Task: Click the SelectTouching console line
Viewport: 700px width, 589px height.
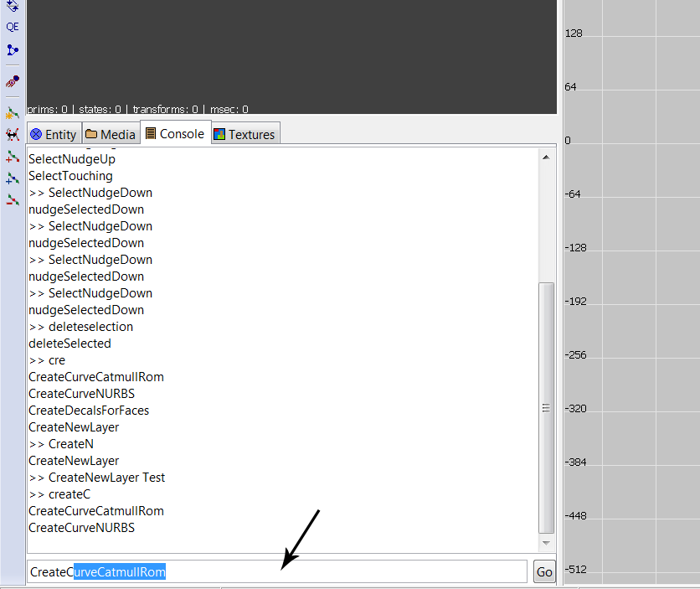Action: point(70,176)
